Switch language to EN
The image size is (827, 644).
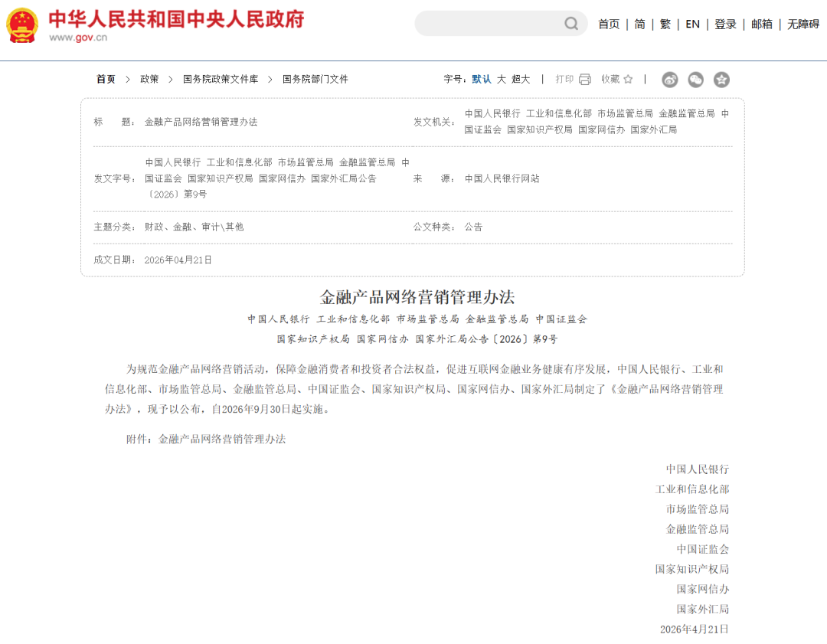coord(692,25)
